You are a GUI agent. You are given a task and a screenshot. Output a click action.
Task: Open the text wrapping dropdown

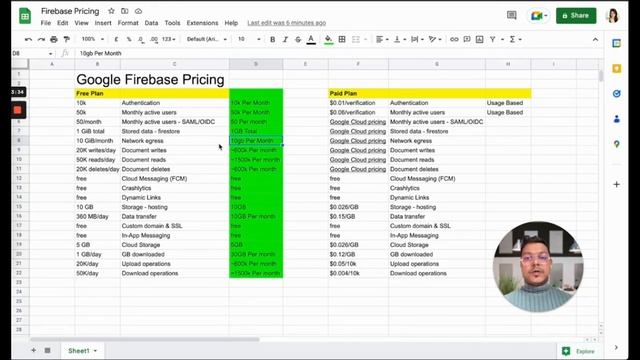pos(417,39)
